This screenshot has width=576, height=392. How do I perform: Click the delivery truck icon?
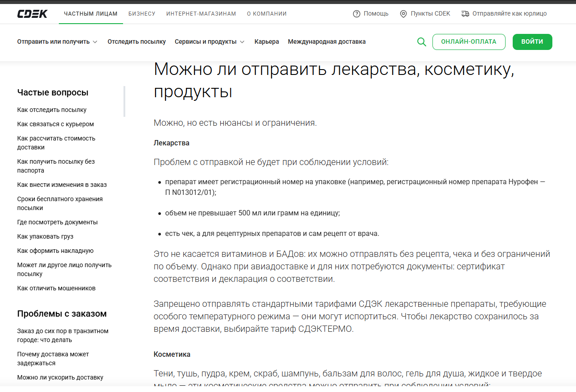point(465,14)
